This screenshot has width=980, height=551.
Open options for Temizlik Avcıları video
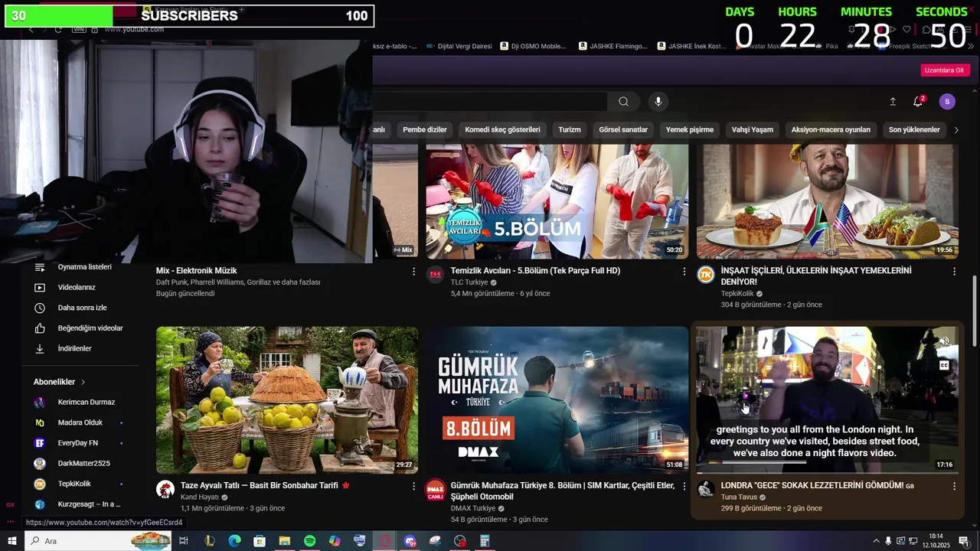tap(684, 272)
